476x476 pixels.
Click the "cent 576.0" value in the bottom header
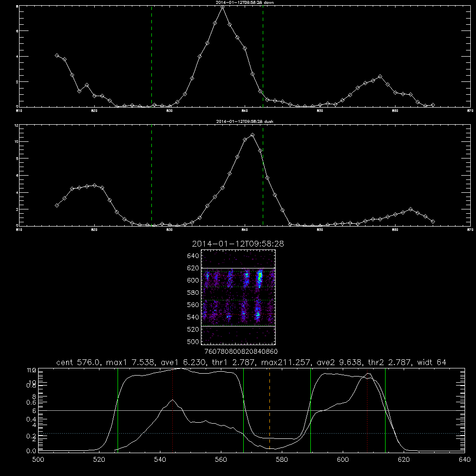coord(79,362)
